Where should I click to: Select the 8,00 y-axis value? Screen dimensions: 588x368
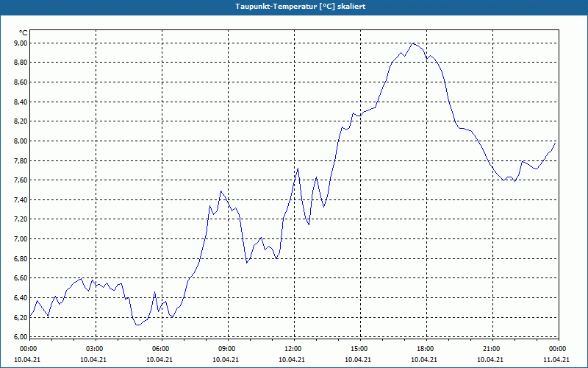(x=21, y=141)
